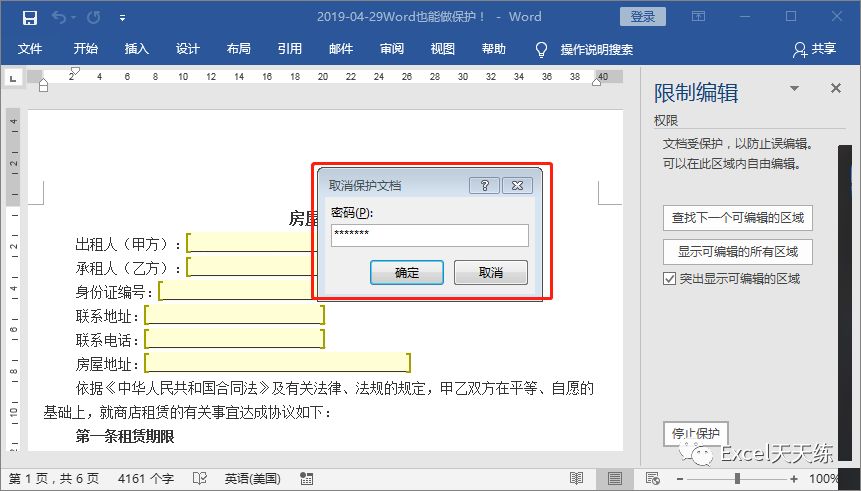Click the 100% zoom level

click(823, 479)
